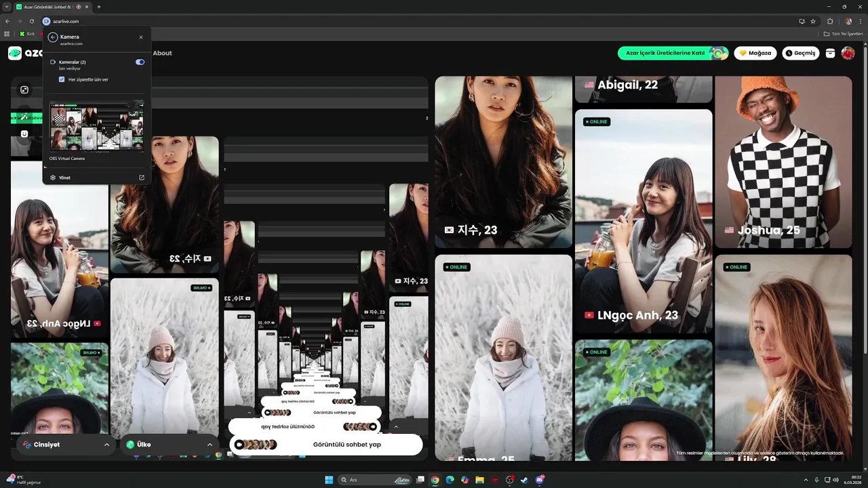The width and height of the screenshot is (868, 488).
Task: Open the Azar profile avatar menu
Action: pyautogui.click(x=848, y=53)
